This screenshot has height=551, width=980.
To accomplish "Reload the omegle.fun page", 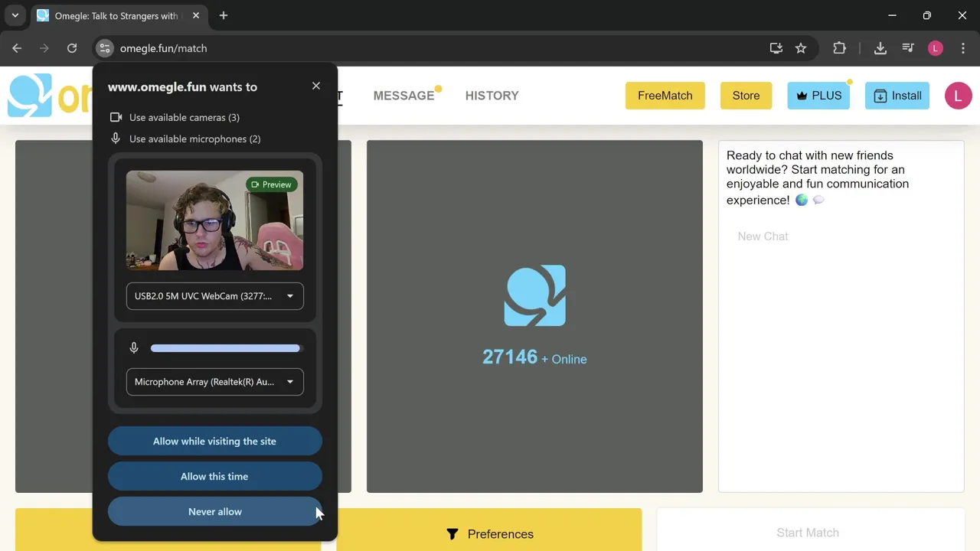I will coord(72,48).
